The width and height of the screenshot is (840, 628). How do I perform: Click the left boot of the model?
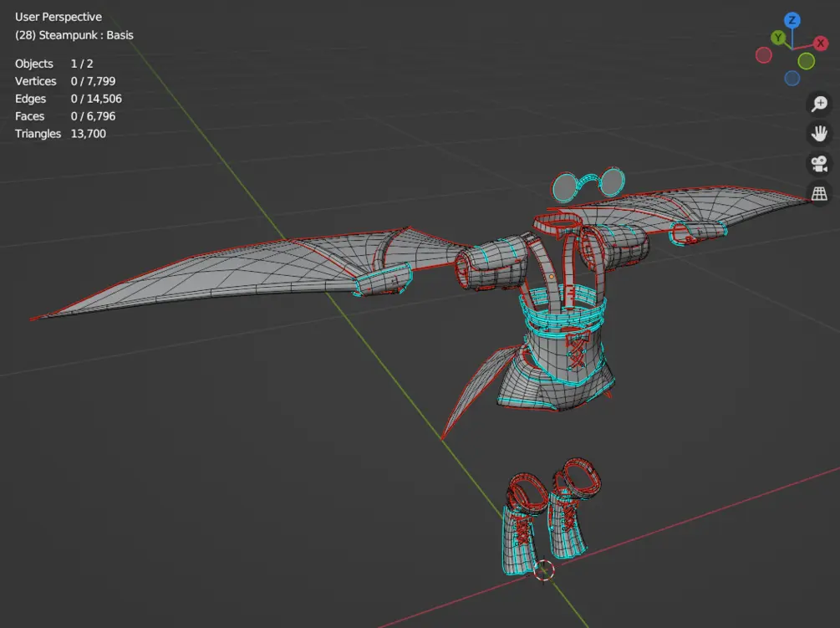pos(524,527)
